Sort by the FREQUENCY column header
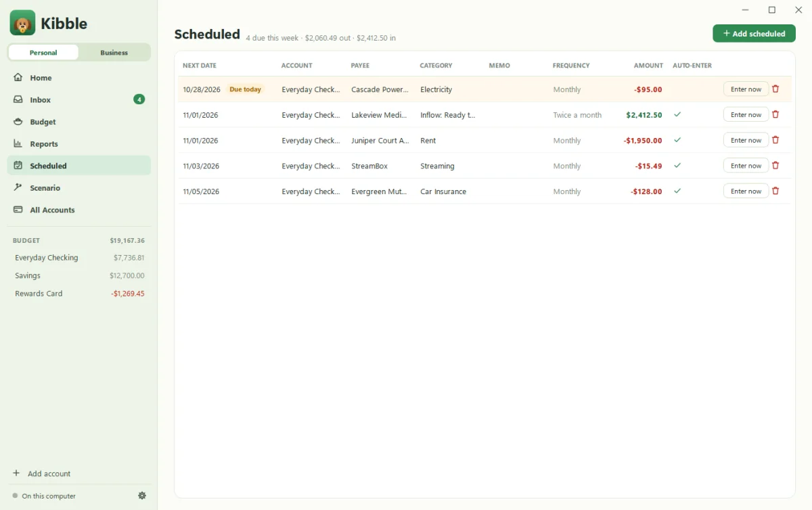 pos(571,66)
